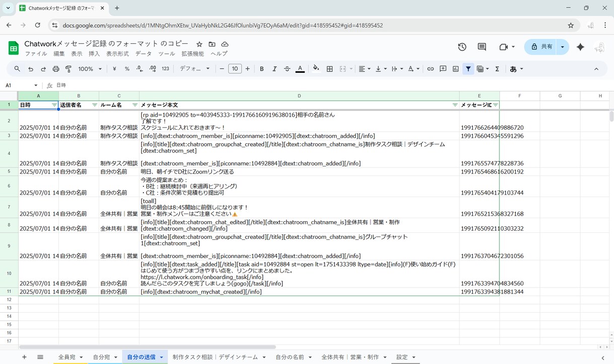Star this spreadsheet

click(x=199, y=44)
